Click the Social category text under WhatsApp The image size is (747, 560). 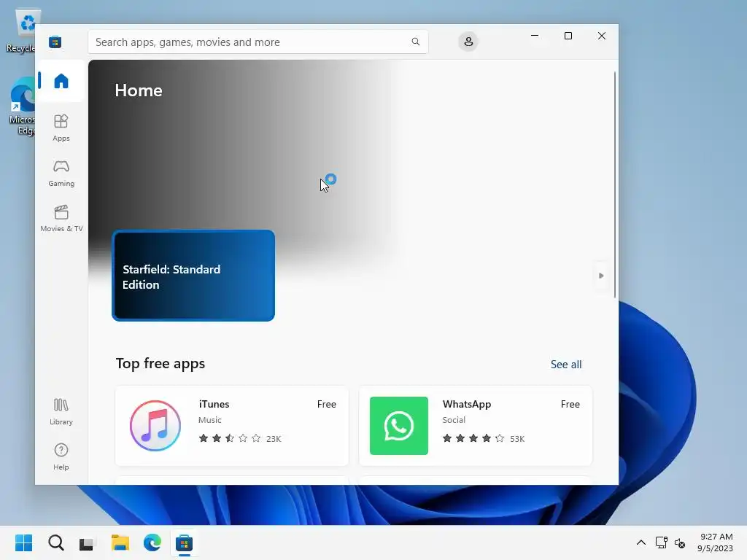[x=454, y=420]
